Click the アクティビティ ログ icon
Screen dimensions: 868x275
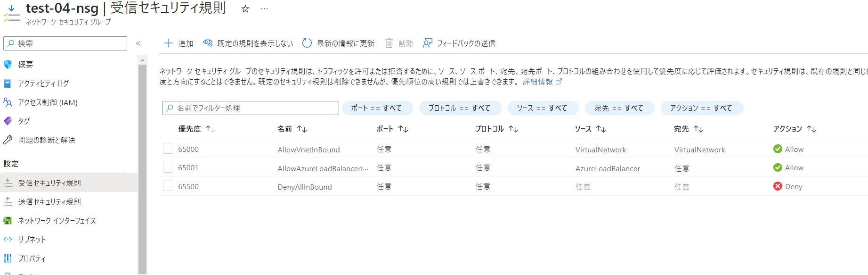tap(8, 83)
